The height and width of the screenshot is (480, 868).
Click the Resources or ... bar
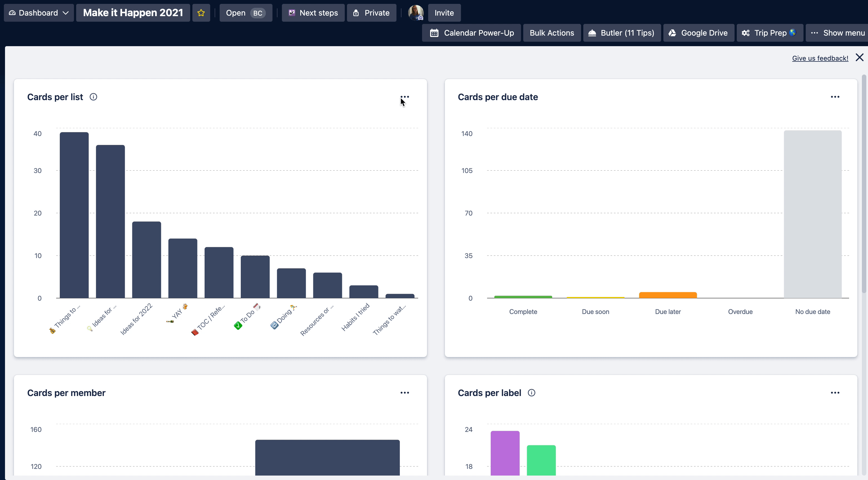328,285
